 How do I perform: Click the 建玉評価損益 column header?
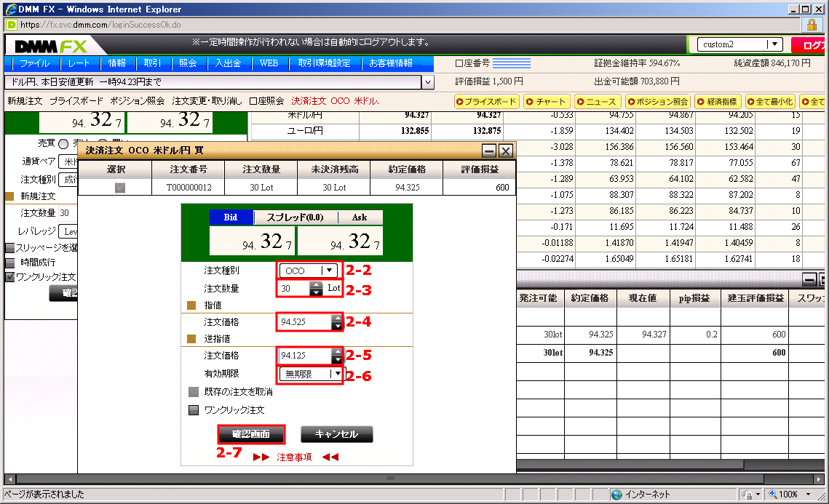(x=755, y=298)
